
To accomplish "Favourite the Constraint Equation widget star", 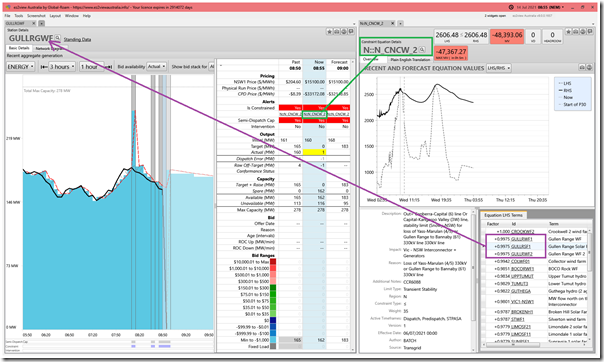I will point(569,32).
